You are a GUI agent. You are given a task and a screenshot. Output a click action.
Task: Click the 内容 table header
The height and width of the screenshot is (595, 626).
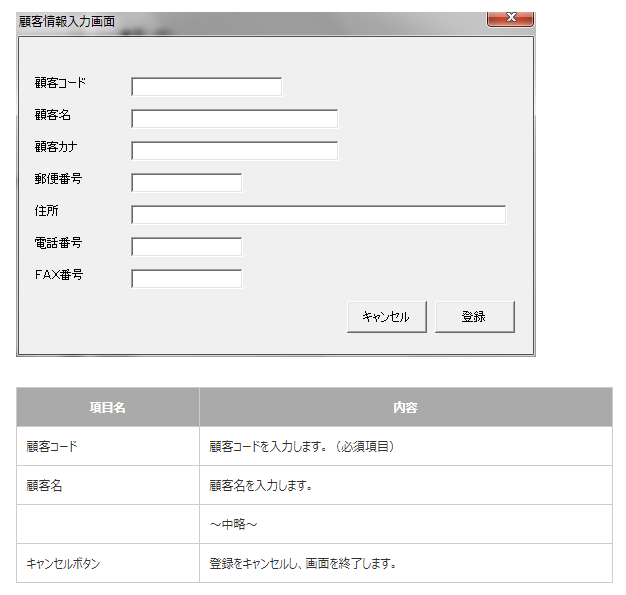405,408
